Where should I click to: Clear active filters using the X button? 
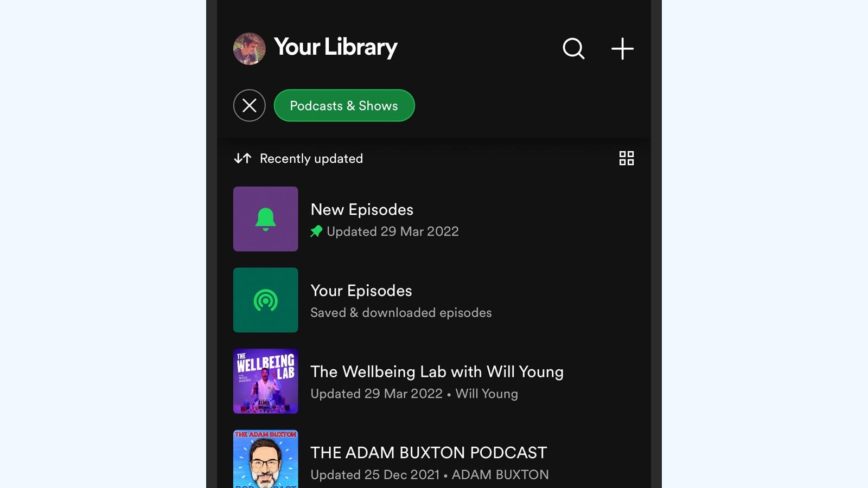click(x=249, y=105)
